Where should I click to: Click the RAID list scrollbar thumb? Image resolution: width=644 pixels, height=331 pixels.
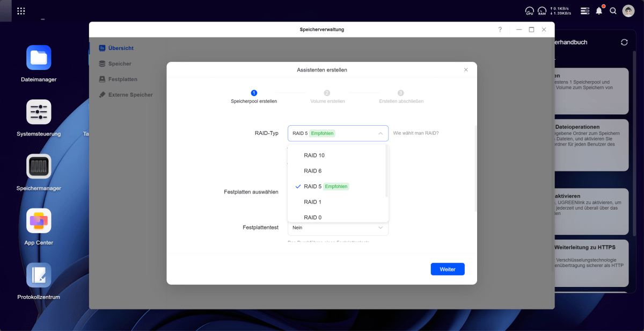point(386,171)
